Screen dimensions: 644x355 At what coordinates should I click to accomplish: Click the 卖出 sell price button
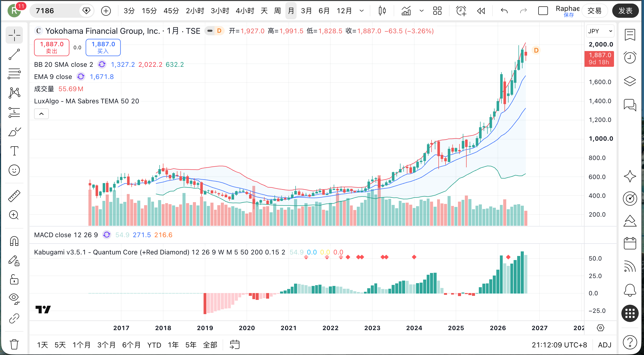52,47
